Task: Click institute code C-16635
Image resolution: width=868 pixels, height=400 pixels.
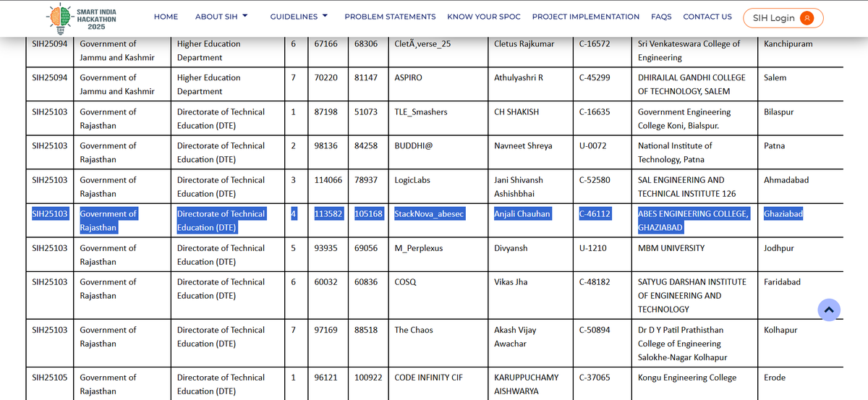Action: pos(595,112)
